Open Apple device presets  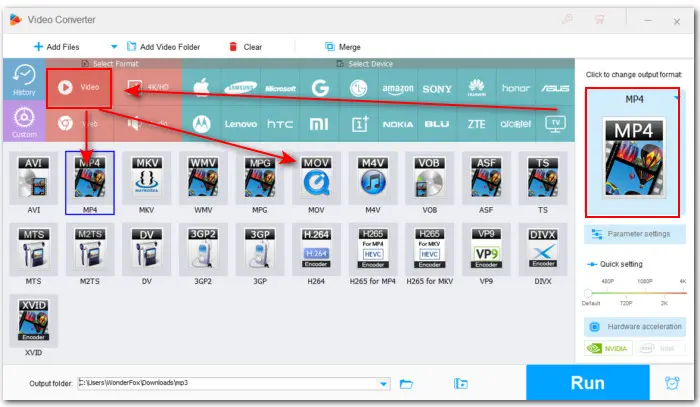click(201, 87)
